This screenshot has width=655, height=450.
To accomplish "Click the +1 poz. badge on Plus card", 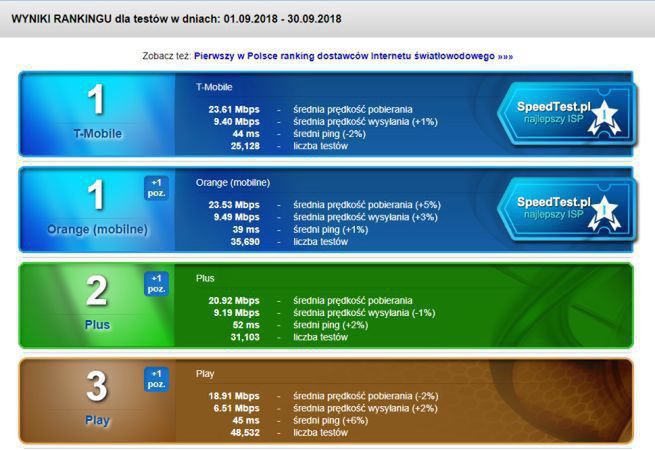I will [x=156, y=284].
